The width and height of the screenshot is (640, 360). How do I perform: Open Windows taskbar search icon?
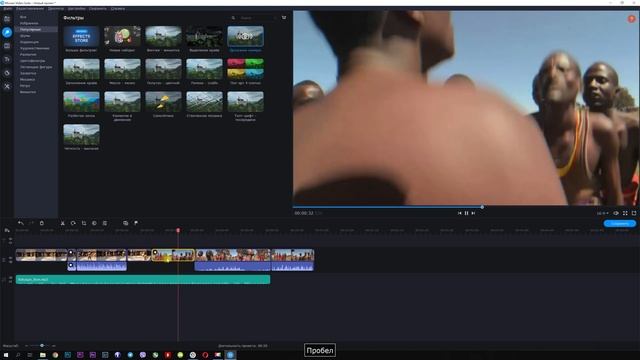18,355
